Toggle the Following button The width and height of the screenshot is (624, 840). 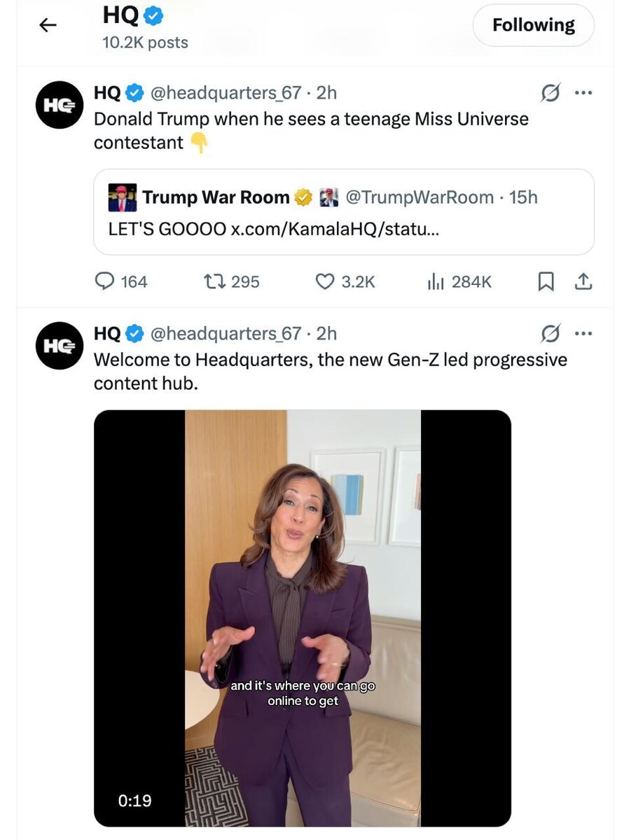(534, 26)
